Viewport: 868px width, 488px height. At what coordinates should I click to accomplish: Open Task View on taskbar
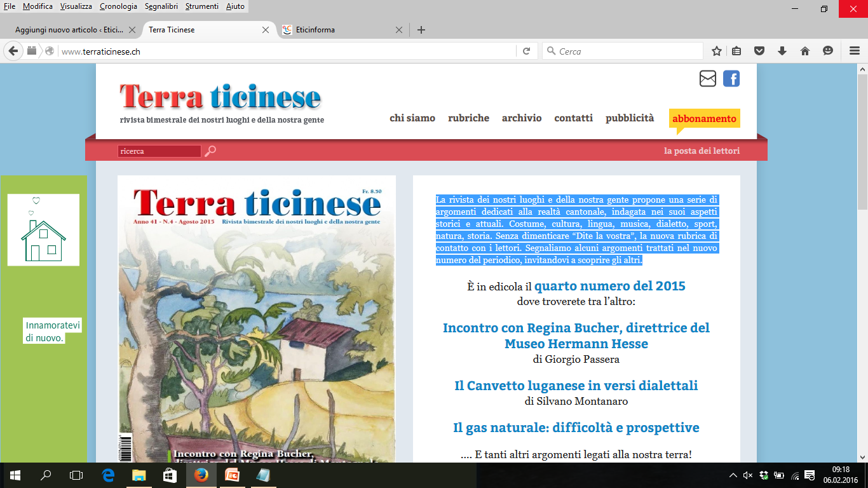(76, 475)
